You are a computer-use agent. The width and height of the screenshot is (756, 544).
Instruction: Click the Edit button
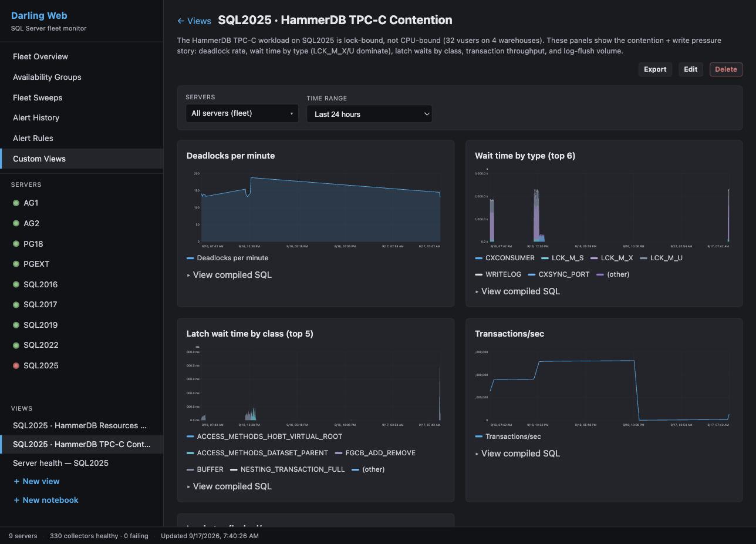pos(691,69)
